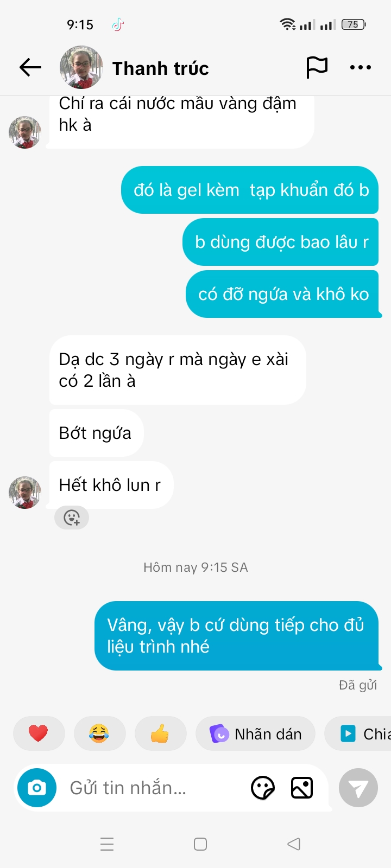The width and height of the screenshot is (391, 868).
Task: Select the 'Hết khô lun r' message
Action: tap(111, 485)
